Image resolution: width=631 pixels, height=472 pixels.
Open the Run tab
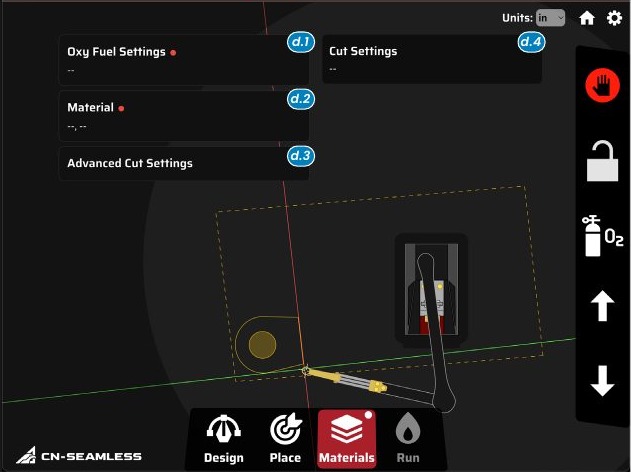[408, 439]
